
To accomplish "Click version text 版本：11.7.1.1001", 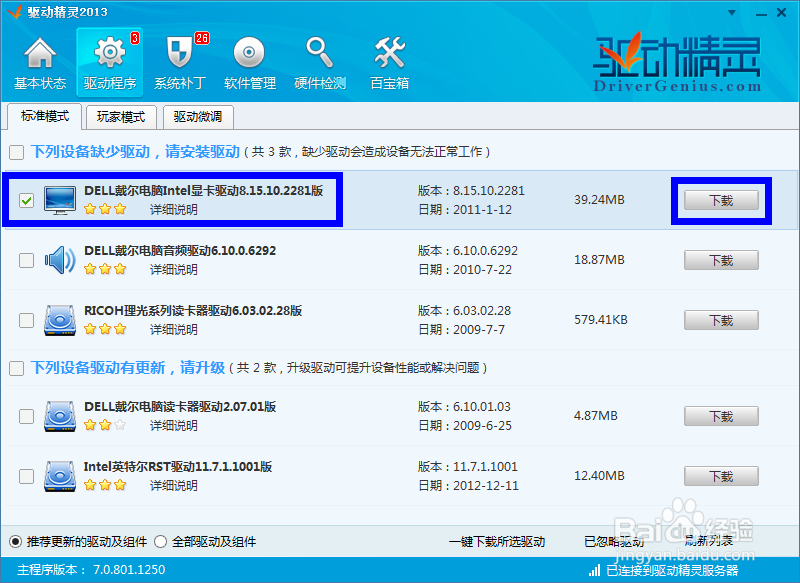I will [468, 467].
